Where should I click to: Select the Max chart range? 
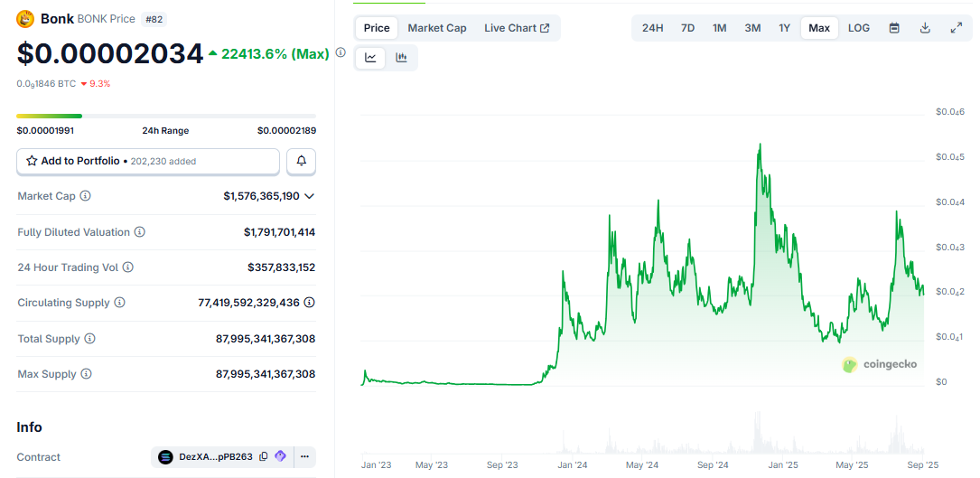pyautogui.click(x=819, y=28)
